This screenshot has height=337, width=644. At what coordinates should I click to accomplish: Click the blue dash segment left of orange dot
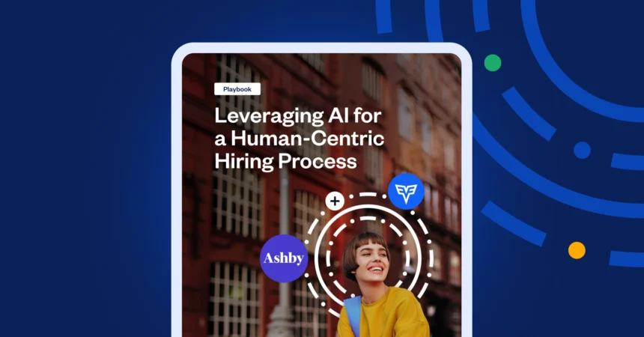click(x=514, y=224)
